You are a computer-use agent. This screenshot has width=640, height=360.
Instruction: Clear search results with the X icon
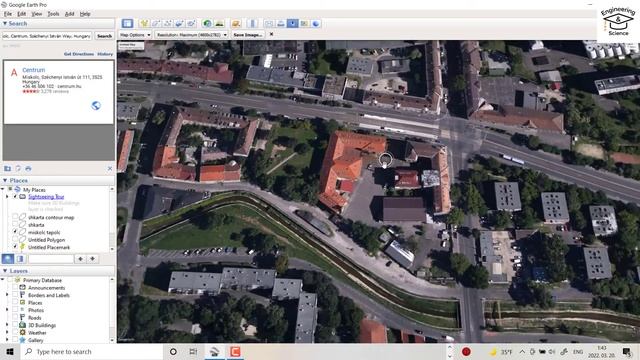coord(110,169)
